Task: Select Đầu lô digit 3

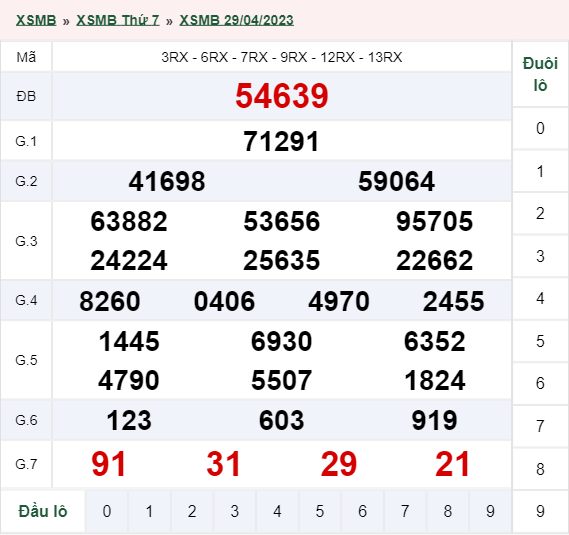Action: coord(234,511)
